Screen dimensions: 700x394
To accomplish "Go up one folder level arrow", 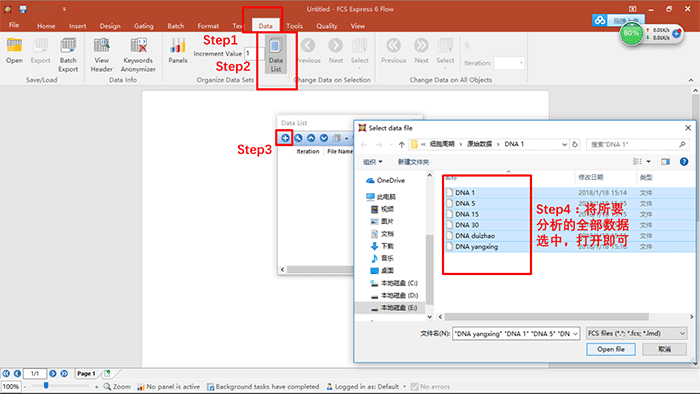I will point(401,144).
